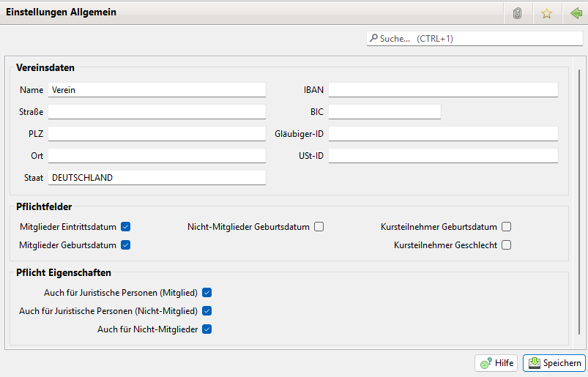Viewport: 588px width, 377px height.
Task: Click the paperclip attachment icon
Action: (517, 13)
